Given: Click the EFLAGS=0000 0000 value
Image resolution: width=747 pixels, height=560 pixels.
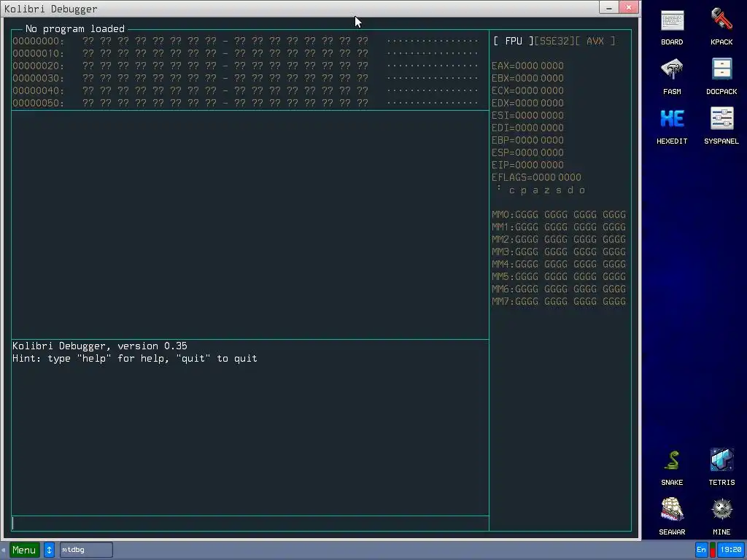Looking at the screenshot, I should pyautogui.click(x=536, y=177).
